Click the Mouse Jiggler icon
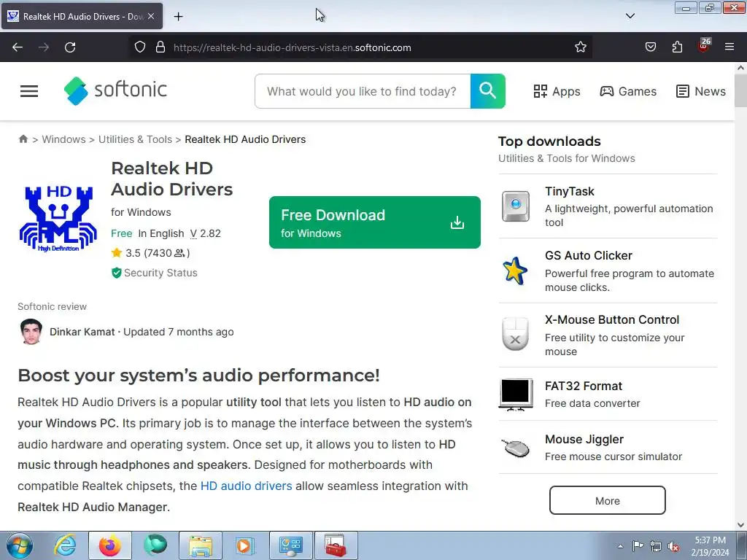 [516, 448]
